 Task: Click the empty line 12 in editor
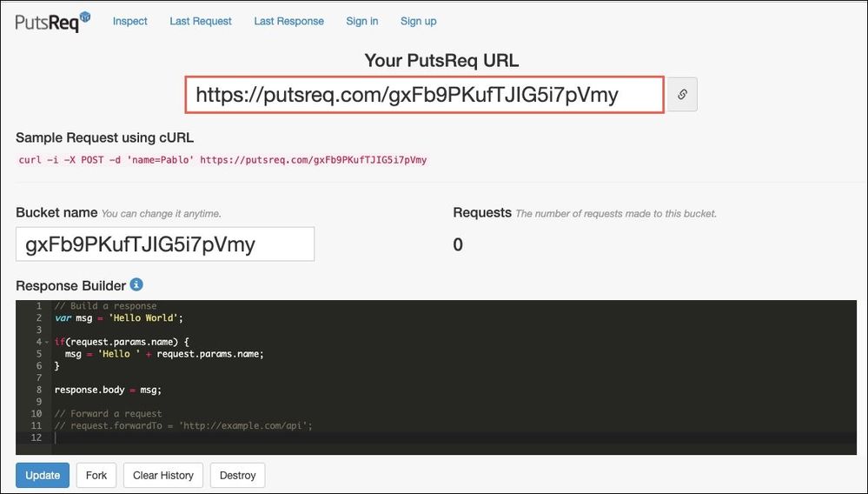pos(261,438)
